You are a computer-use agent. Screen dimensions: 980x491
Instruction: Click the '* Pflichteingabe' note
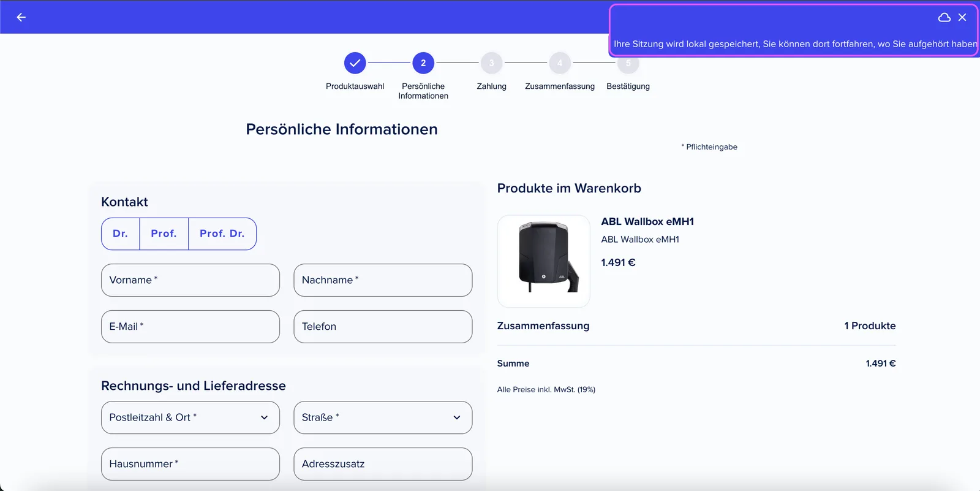(x=709, y=147)
